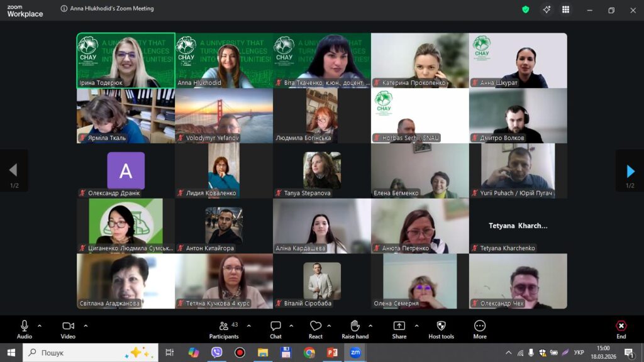
Task: Click the Share screen icon
Action: pyautogui.click(x=399, y=329)
